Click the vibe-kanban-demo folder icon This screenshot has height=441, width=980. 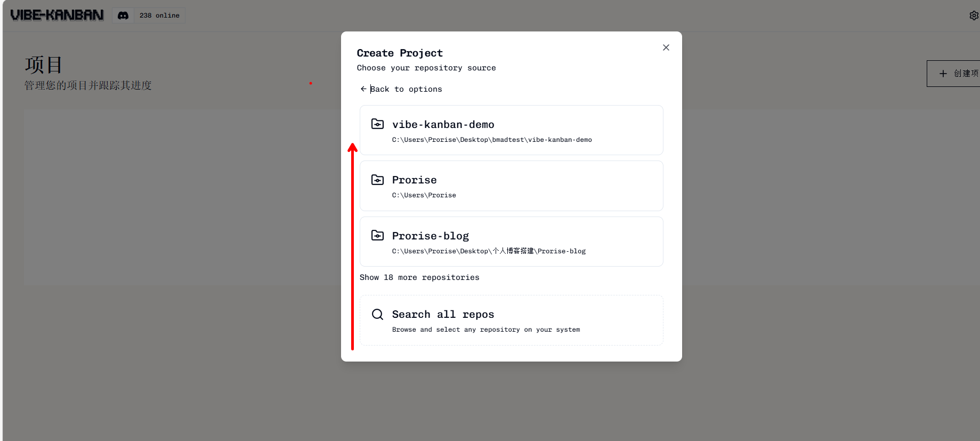pyautogui.click(x=377, y=124)
